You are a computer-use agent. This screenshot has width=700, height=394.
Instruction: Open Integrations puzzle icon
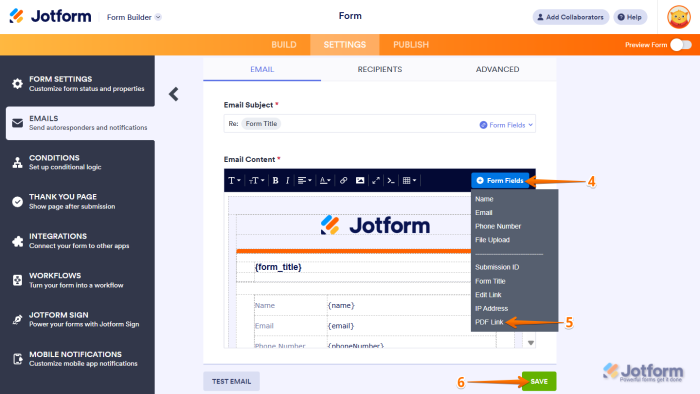17,241
